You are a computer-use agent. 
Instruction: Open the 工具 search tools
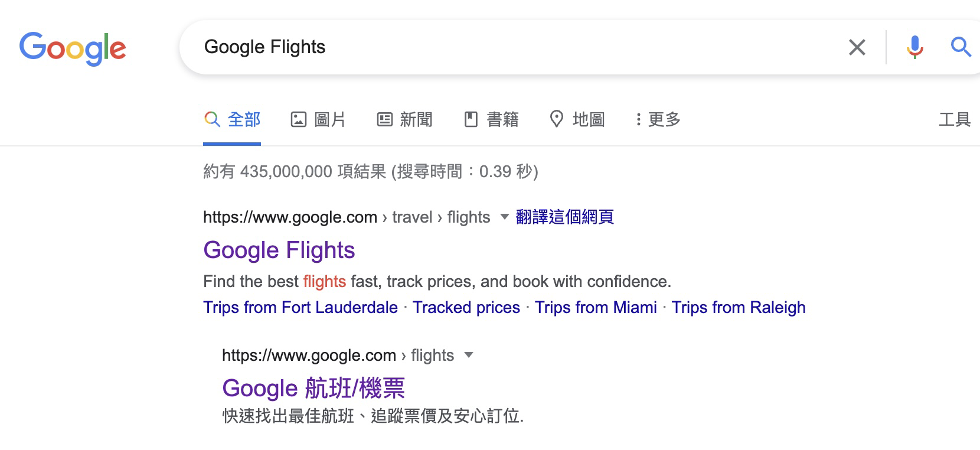[956, 119]
